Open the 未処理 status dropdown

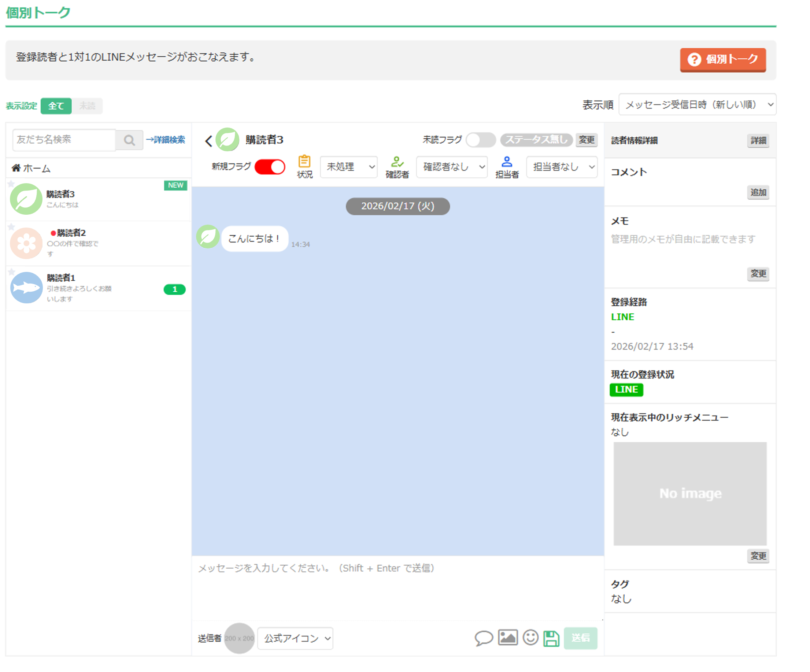(348, 167)
